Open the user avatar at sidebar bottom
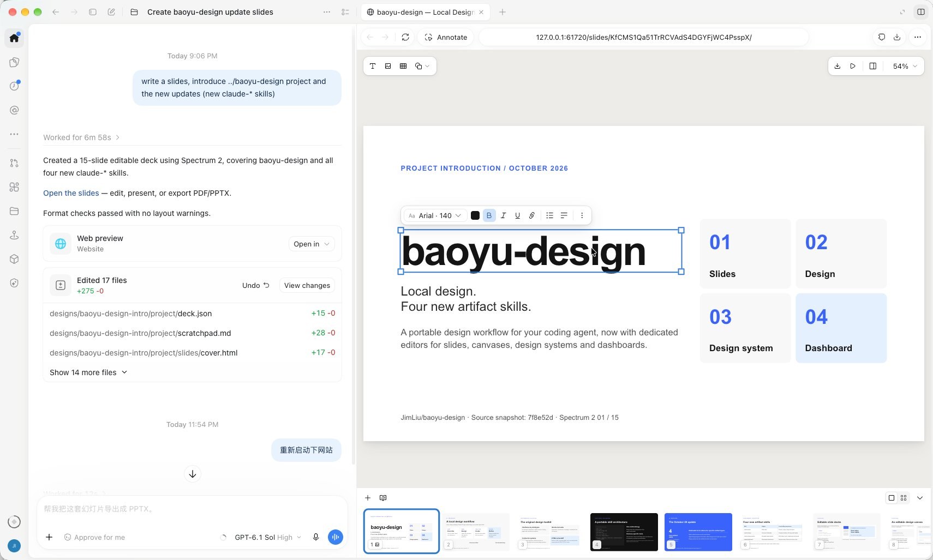Screen dimensions: 933x560 click(x=14, y=545)
